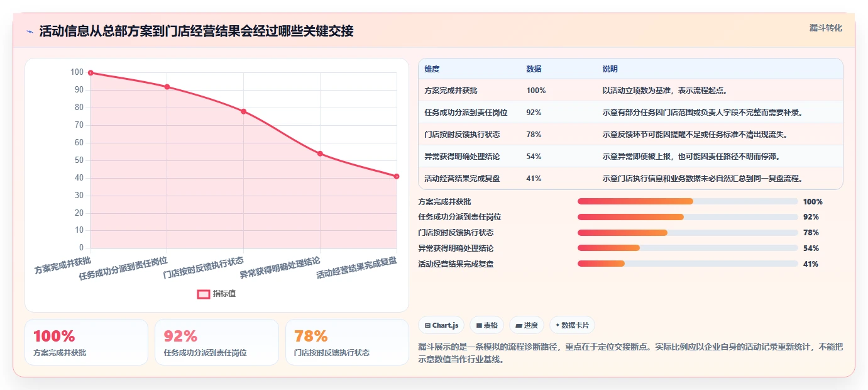The height and width of the screenshot is (390, 868).
Task: Click the 78% progress bar for 门店按时反馈执行状态
Action: (688, 233)
